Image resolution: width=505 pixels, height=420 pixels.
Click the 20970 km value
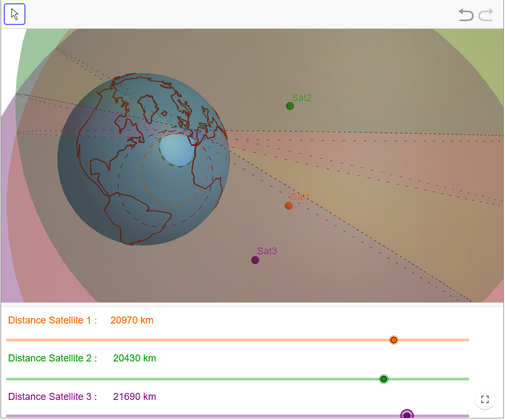point(132,320)
